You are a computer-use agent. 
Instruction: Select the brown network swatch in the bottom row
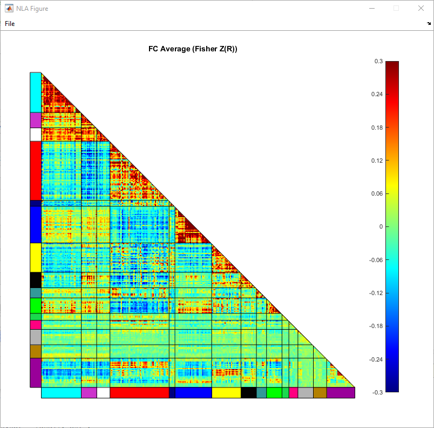(320, 393)
